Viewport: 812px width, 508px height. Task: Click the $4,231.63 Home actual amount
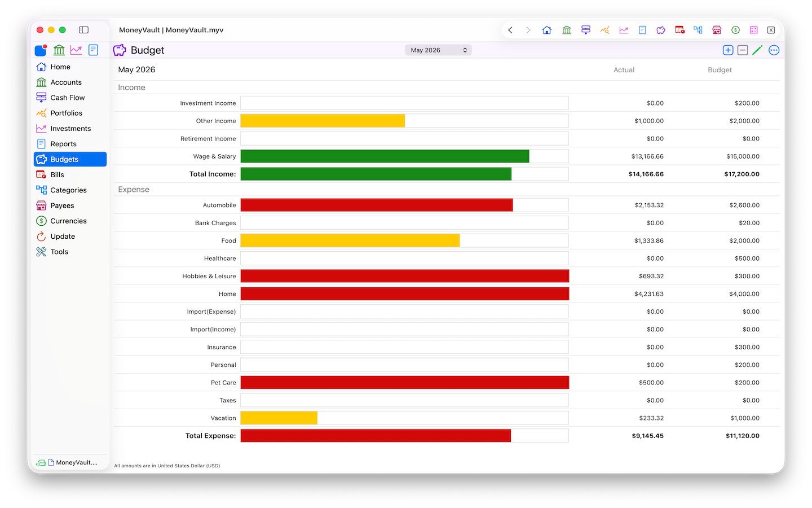tap(648, 294)
